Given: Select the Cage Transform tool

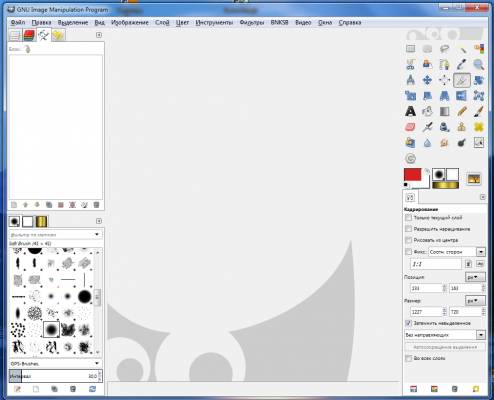Looking at the screenshot, I should [x=479, y=96].
